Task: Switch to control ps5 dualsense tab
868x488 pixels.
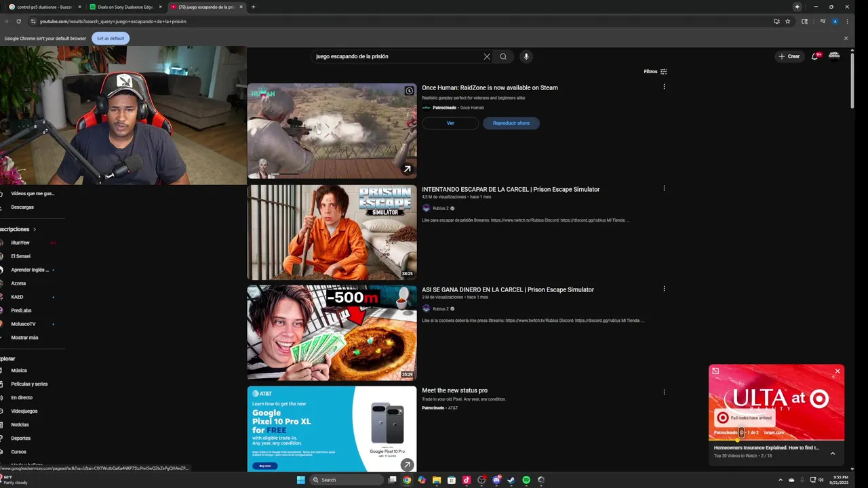Action: click(x=45, y=7)
